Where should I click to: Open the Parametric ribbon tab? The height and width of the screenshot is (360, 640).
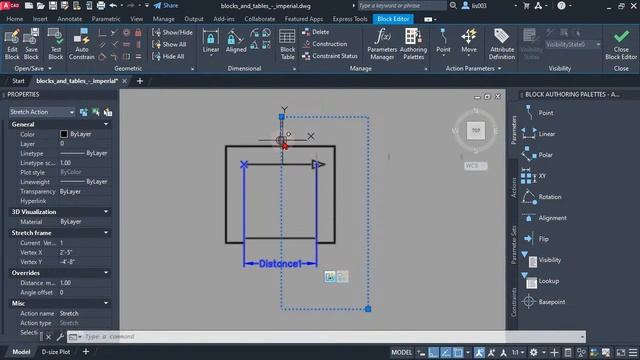pyautogui.click(x=106, y=19)
